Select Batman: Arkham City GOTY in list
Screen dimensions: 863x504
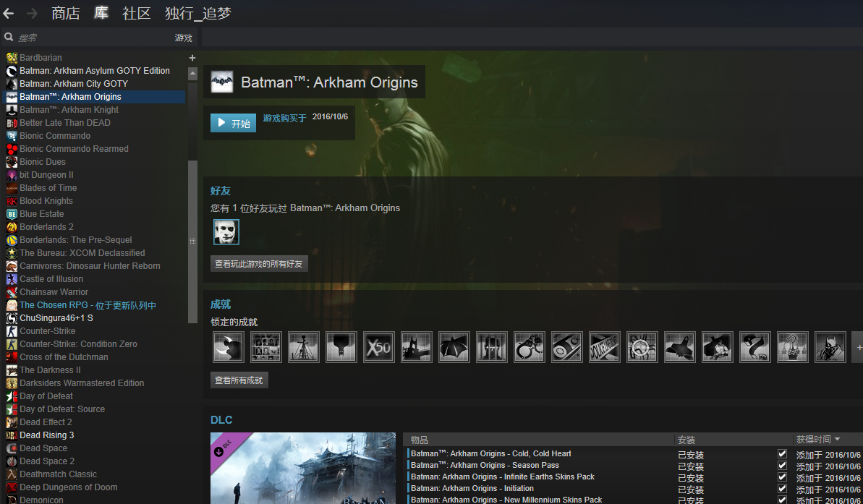pyautogui.click(x=74, y=84)
